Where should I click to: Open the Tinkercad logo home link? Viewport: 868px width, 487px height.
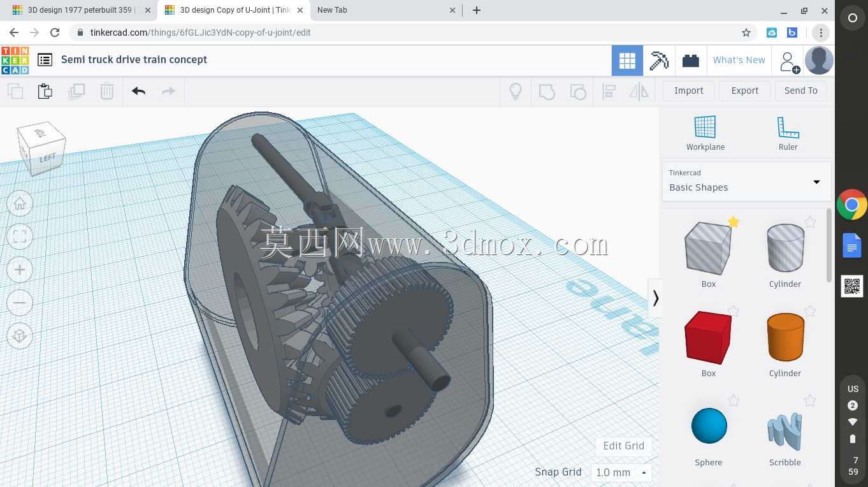point(15,60)
